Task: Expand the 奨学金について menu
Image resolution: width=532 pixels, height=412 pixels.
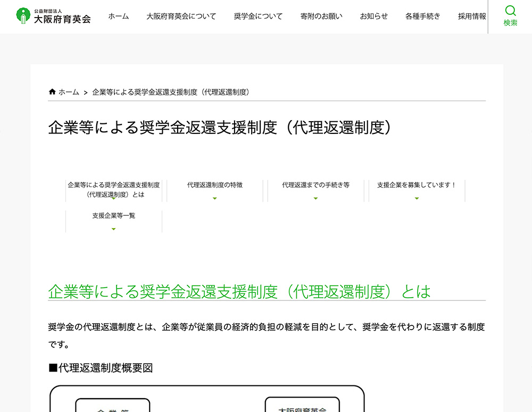Action: pyautogui.click(x=258, y=16)
